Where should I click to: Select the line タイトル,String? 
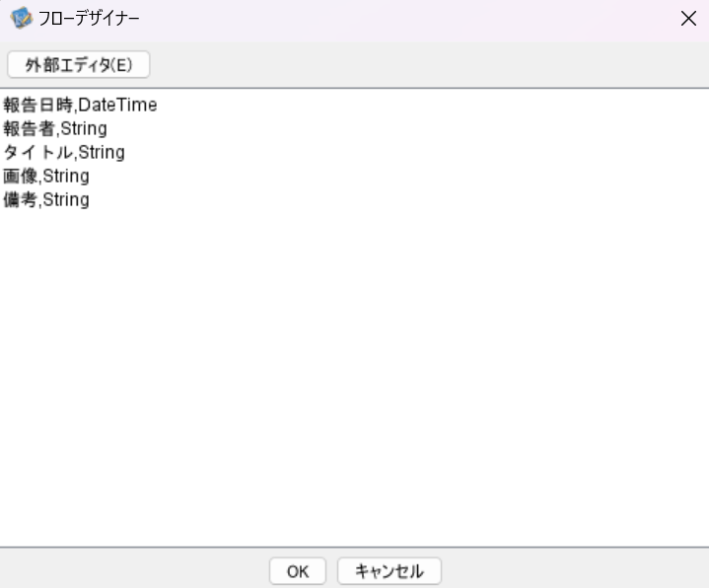[64, 153]
